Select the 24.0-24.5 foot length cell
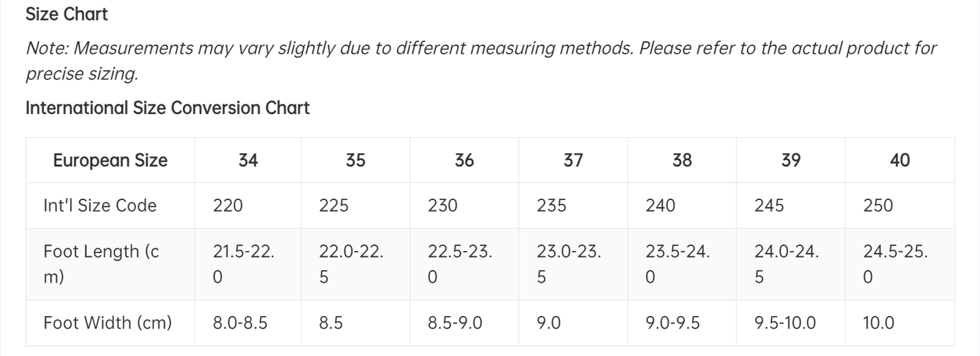The width and height of the screenshot is (980, 356). coord(787,264)
